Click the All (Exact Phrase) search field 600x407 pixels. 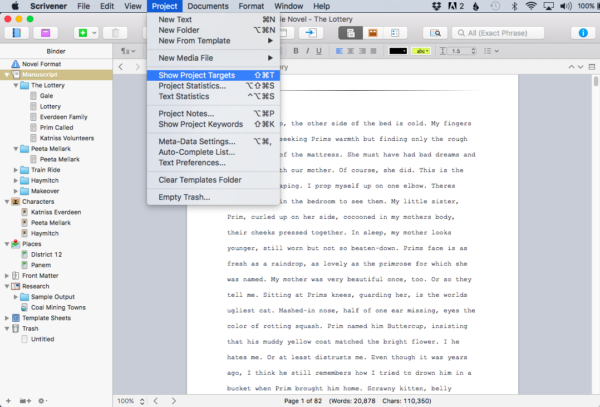click(x=498, y=33)
